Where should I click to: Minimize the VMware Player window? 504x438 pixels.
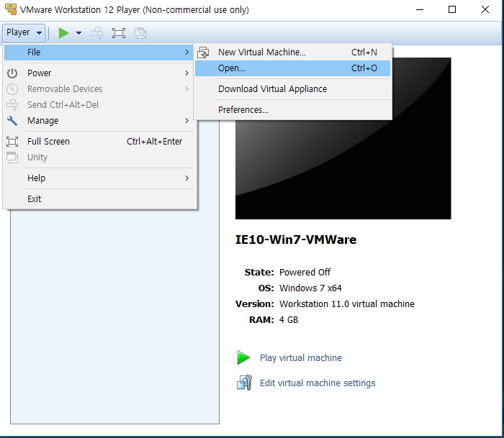tap(420, 9)
